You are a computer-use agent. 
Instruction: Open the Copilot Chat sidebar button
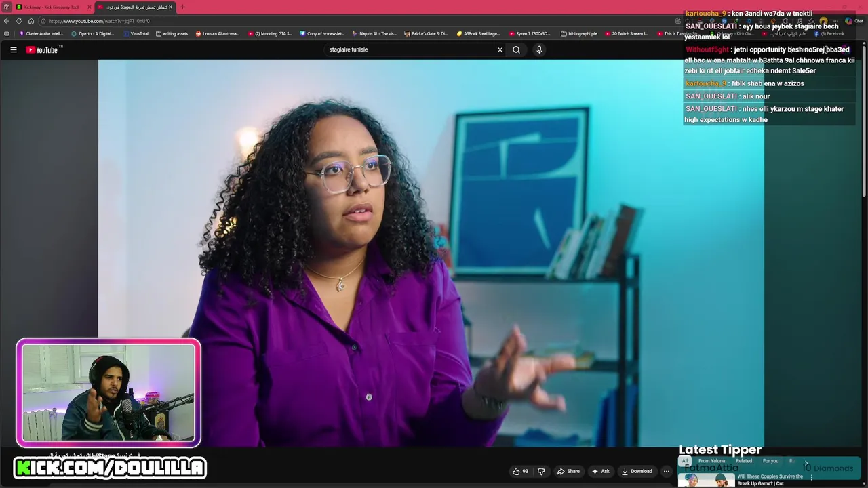click(852, 21)
